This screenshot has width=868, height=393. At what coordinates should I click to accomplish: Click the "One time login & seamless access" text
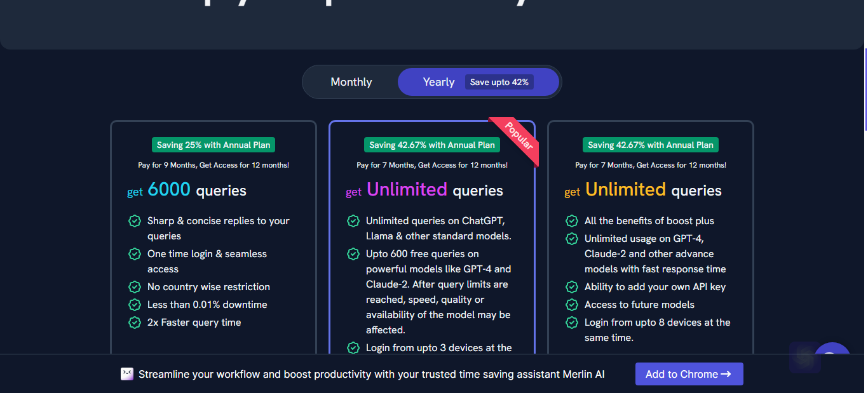[x=207, y=262]
